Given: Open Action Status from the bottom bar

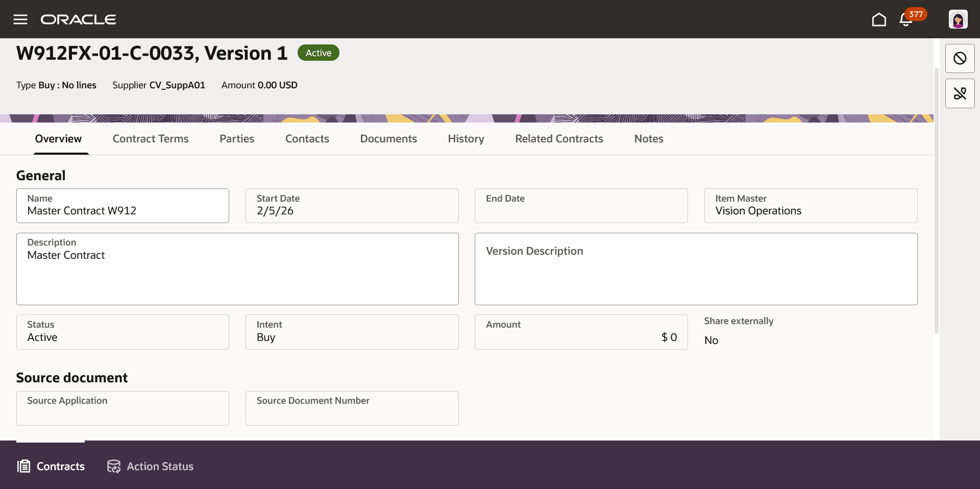Looking at the screenshot, I should (x=150, y=466).
